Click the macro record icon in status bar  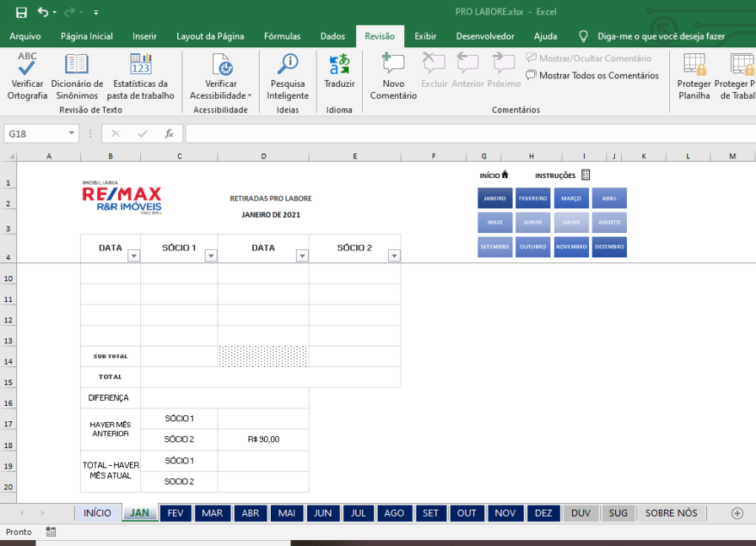tap(51, 532)
